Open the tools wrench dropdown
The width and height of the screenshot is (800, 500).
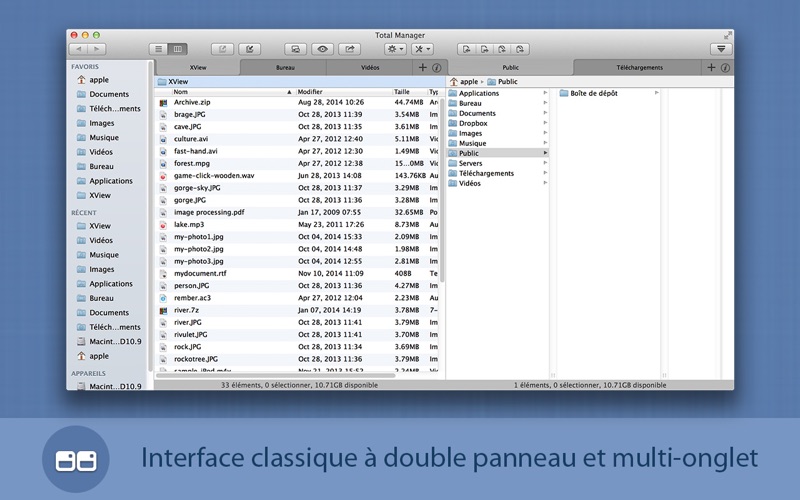422,49
